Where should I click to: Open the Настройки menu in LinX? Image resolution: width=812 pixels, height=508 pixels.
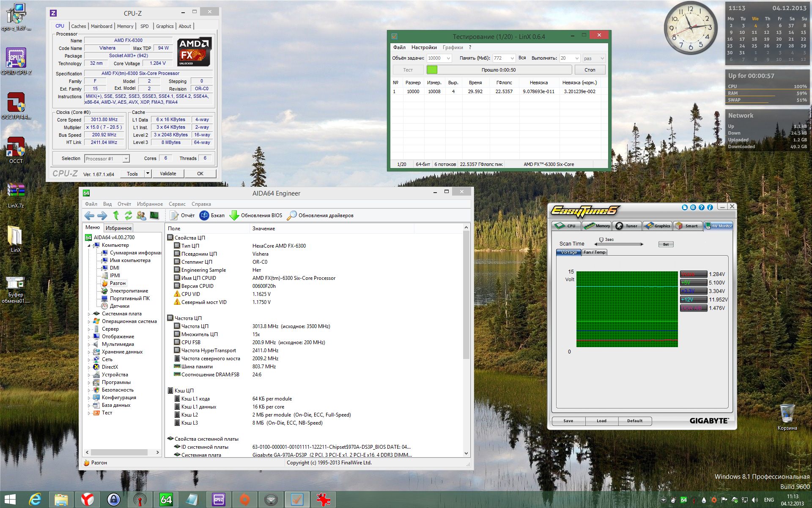[424, 47]
